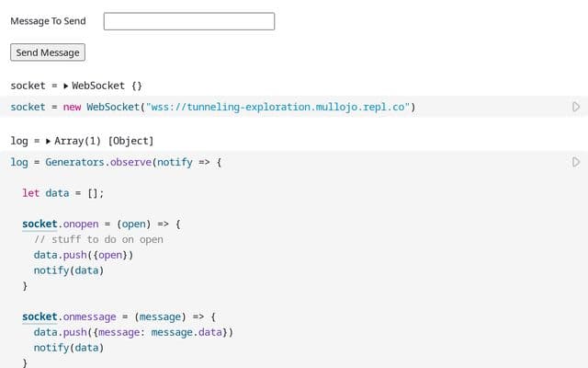Viewport: 588px width, 368px height.
Task: Click the Message To Send input field
Action: 189,21
